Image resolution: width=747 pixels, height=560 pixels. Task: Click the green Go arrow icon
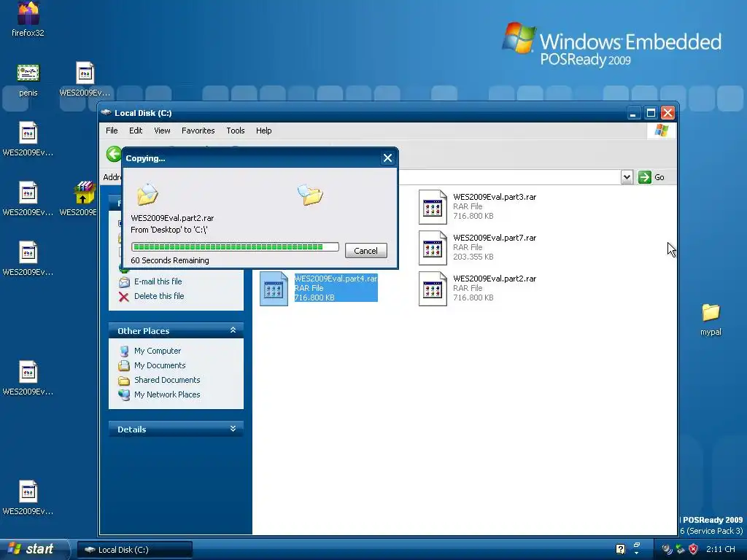click(x=645, y=177)
